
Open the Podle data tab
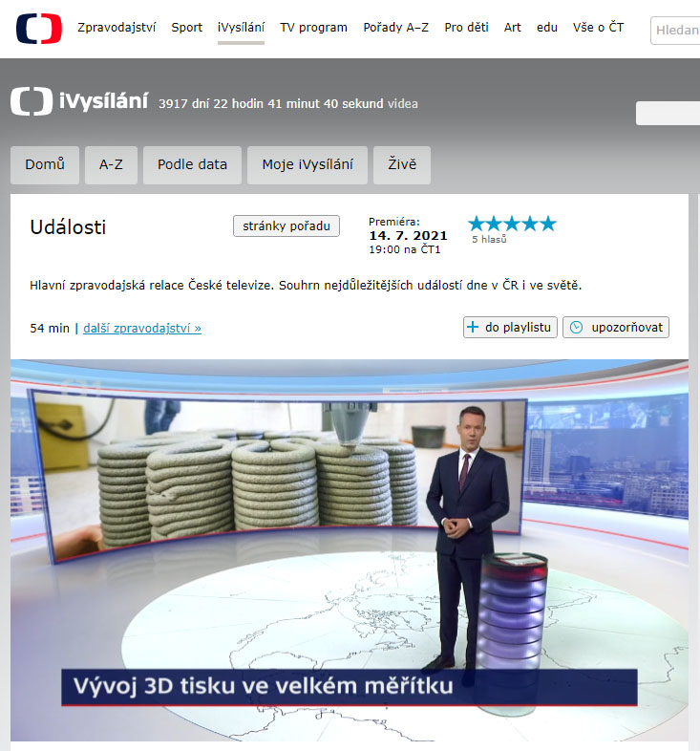tap(192, 164)
